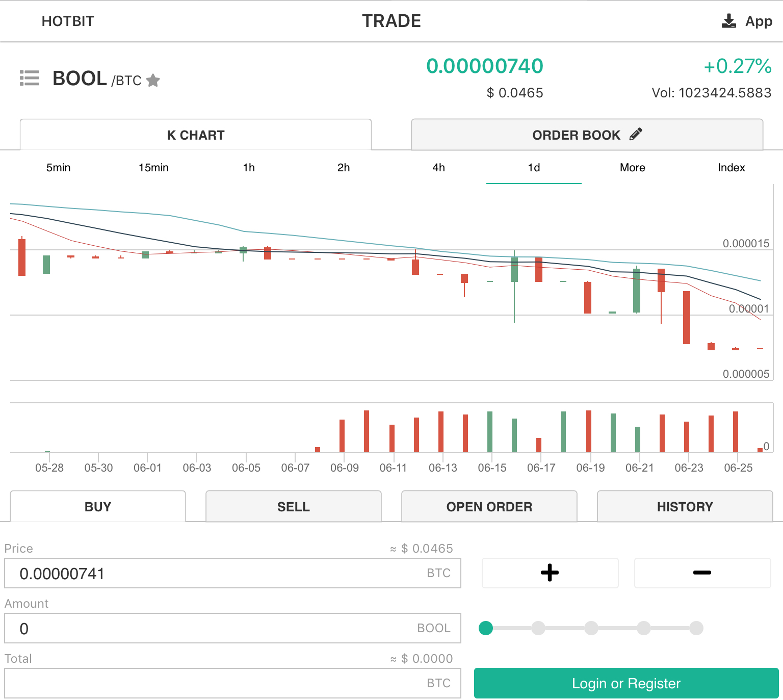This screenshot has width=783, height=700.
Task: Click the last price 0.00000740
Action: point(485,66)
